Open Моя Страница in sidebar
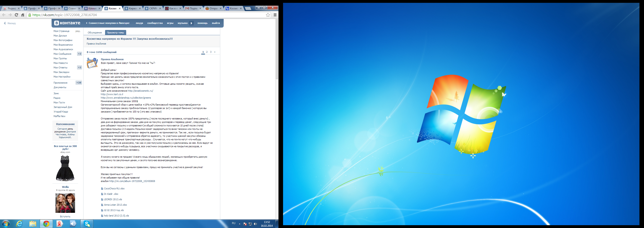This screenshot has height=228, width=644. coord(61,31)
